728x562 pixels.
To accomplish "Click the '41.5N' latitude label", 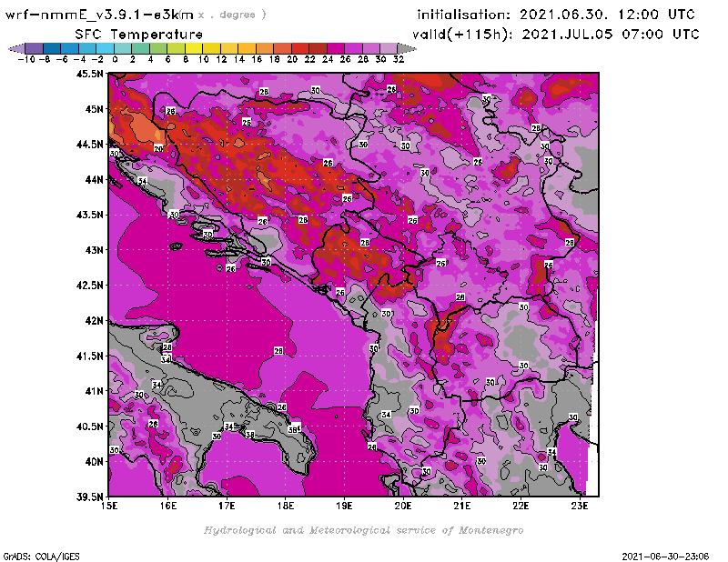I will click(89, 356).
